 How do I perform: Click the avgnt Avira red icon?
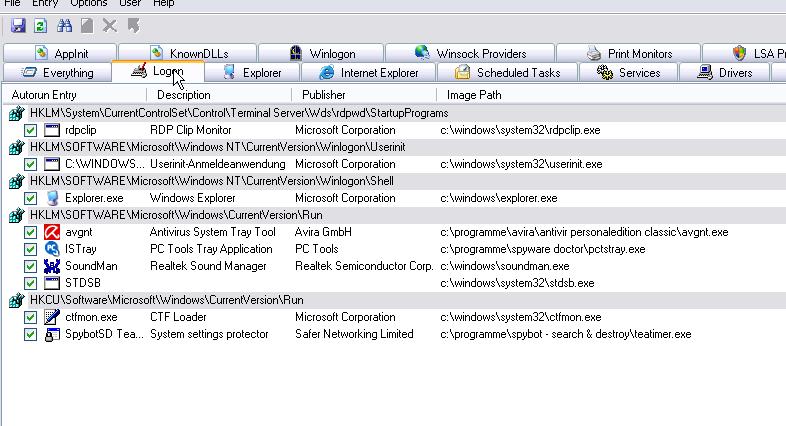(52, 232)
